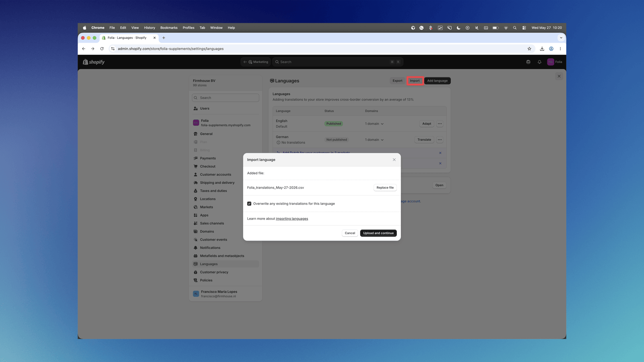
Task: Click Adapt button for English
Action: tap(427, 124)
